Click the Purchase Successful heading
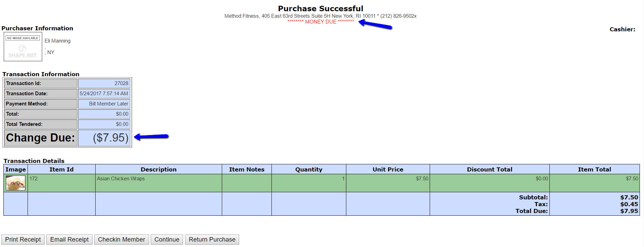The width and height of the screenshot is (644, 247). (x=320, y=9)
